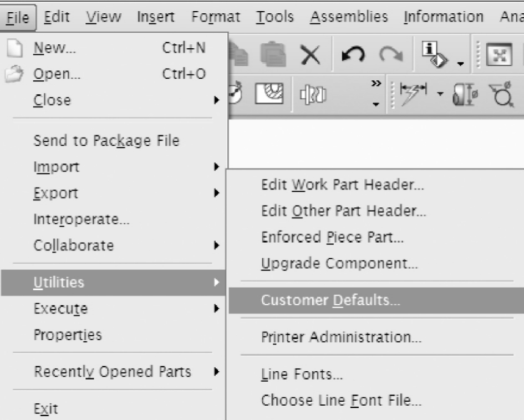Choose Exit from File menu
Screen dimensions: 524x420
click(x=46, y=409)
